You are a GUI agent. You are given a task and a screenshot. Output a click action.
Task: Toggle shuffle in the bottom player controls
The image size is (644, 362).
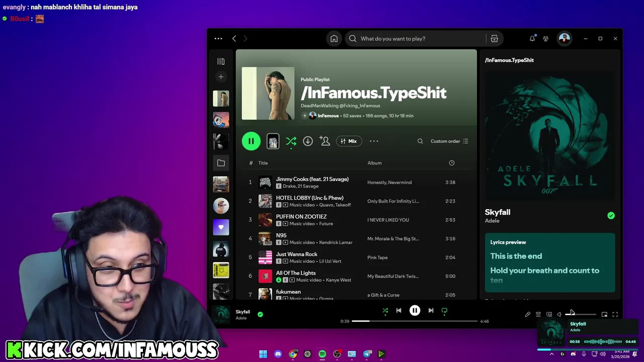[385, 311]
